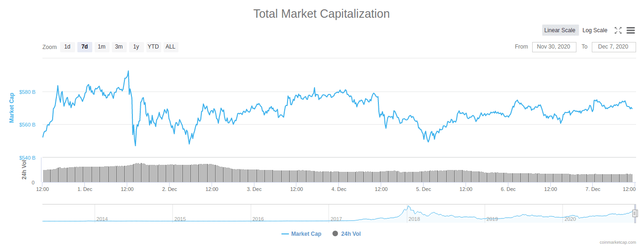This screenshot has height=247, width=644.
Task: Edit the To date field
Action: click(613, 47)
